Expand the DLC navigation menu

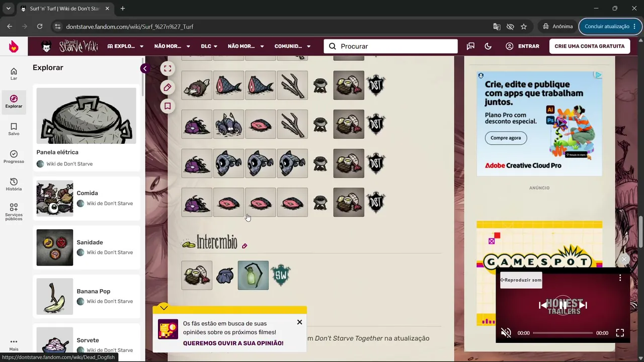pyautogui.click(x=209, y=46)
